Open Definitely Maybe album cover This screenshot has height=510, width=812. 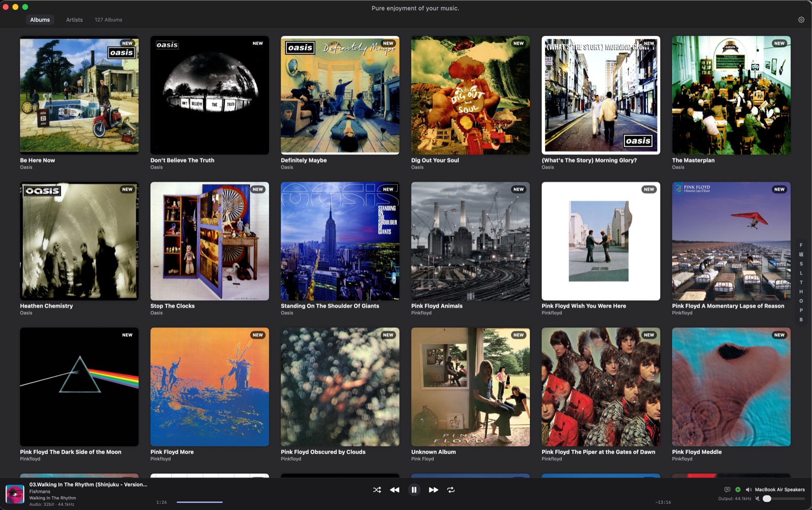tap(340, 95)
